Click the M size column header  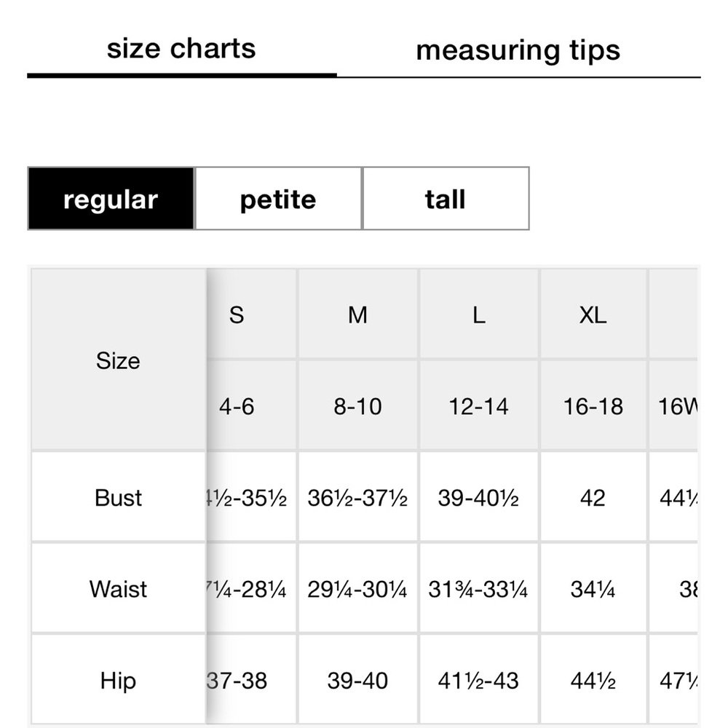(357, 314)
